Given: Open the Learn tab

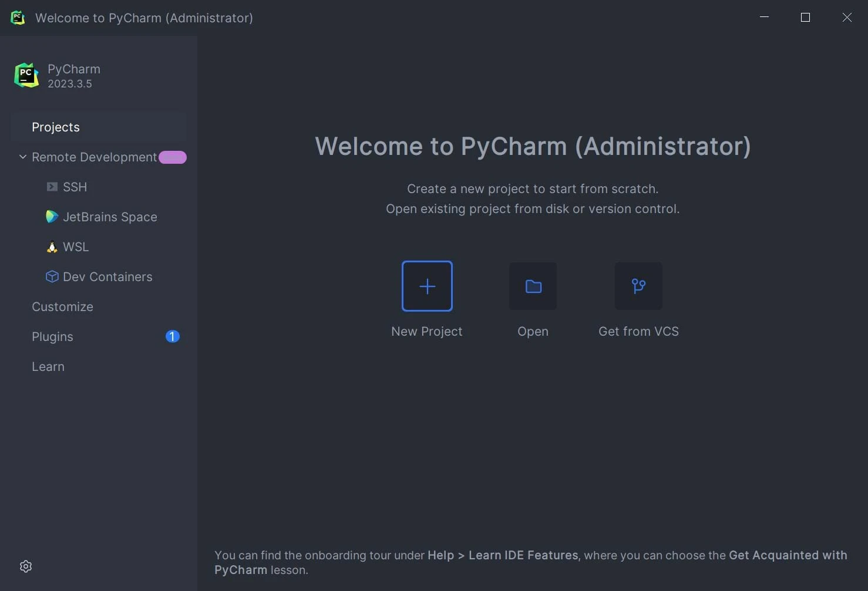Looking at the screenshot, I should [48, 366].
